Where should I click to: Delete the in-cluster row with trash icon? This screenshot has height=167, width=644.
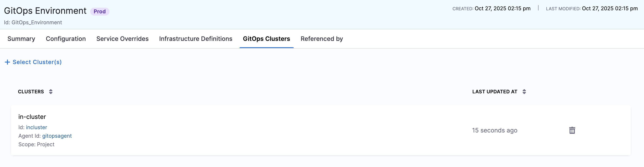point(572,130)
